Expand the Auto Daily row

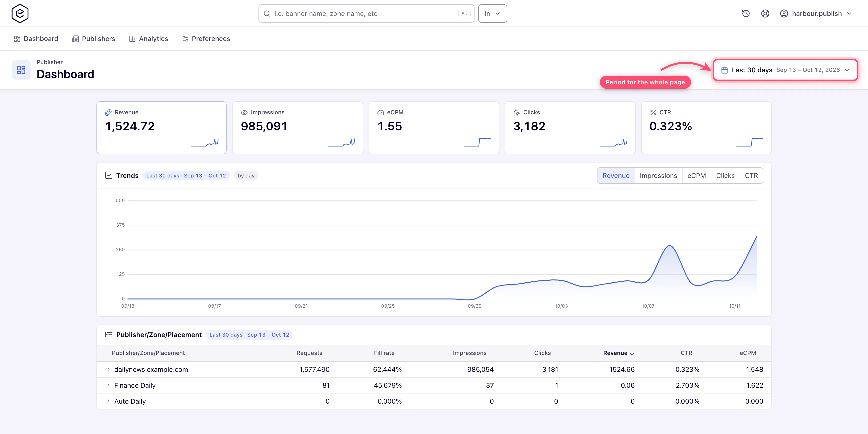click(108, 401)
